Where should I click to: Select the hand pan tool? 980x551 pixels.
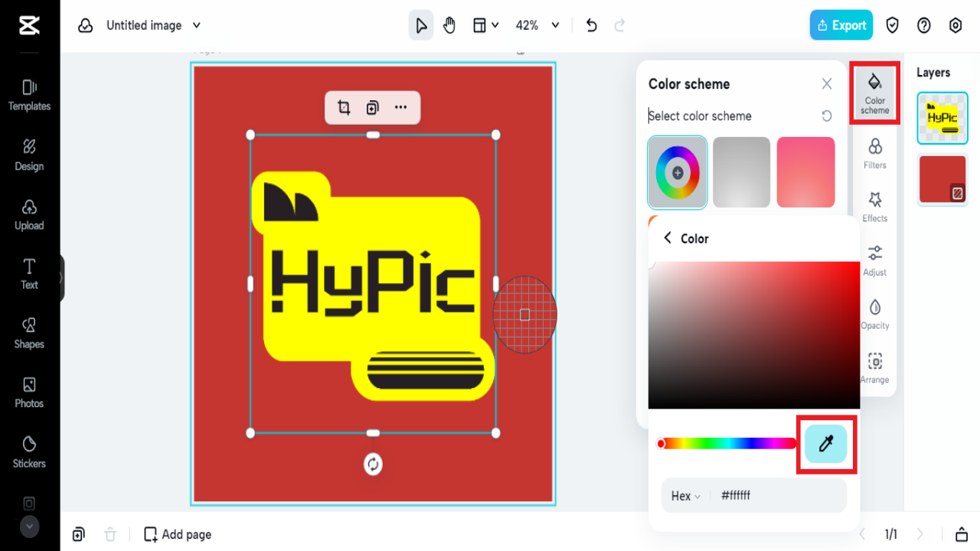(x=449, y=24)
